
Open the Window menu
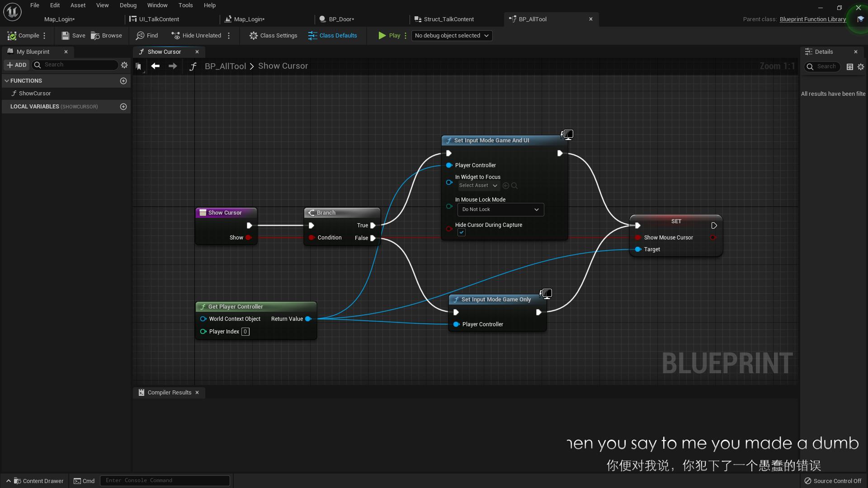pyautogui.click(x=157, y=5)
